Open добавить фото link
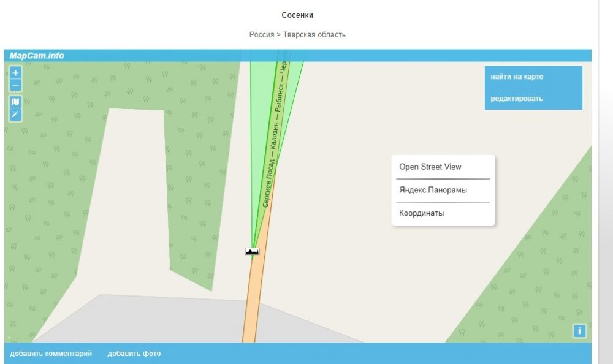This screenshot has height=364, width=613. coord(134,354)
